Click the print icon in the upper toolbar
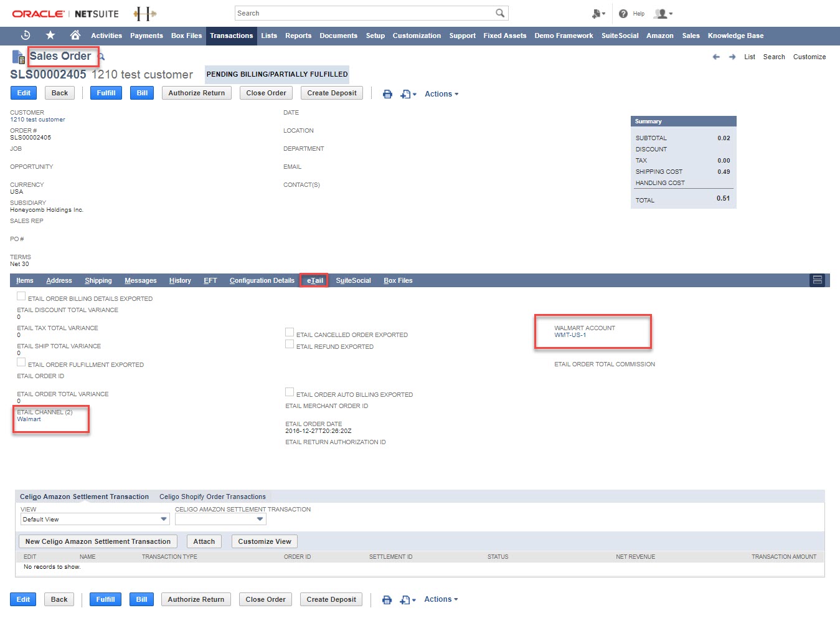Screen dimensions: 840x618 pos(387,94)
